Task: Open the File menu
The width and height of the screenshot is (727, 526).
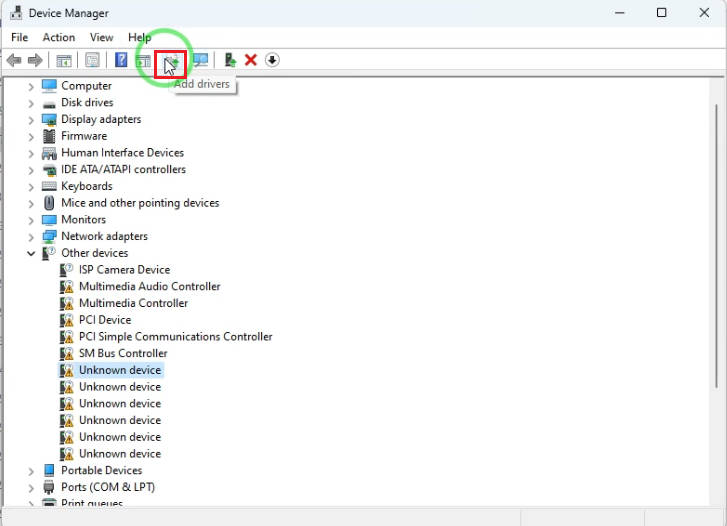Action: 19,37
